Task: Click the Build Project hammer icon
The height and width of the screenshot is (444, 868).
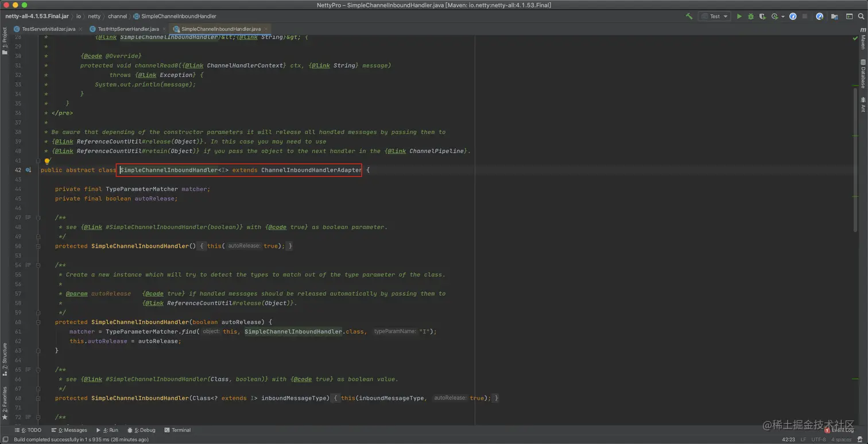Action: point(689,17)
